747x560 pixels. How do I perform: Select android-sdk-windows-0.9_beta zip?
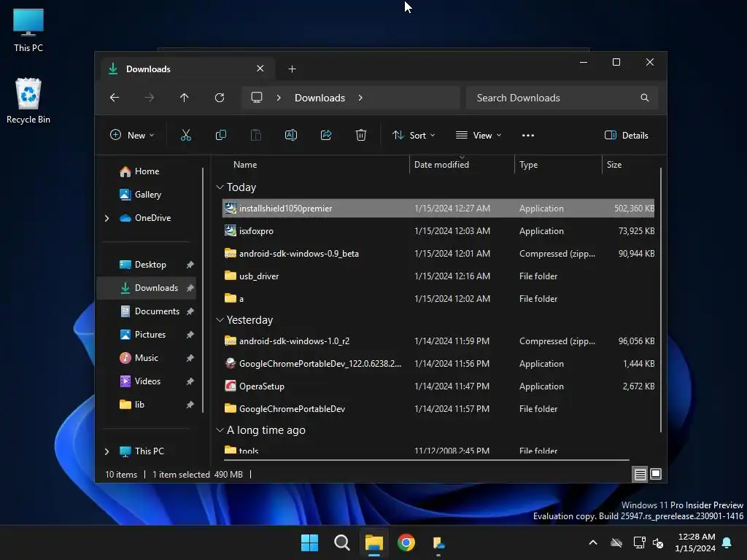(x=438, y=254)
